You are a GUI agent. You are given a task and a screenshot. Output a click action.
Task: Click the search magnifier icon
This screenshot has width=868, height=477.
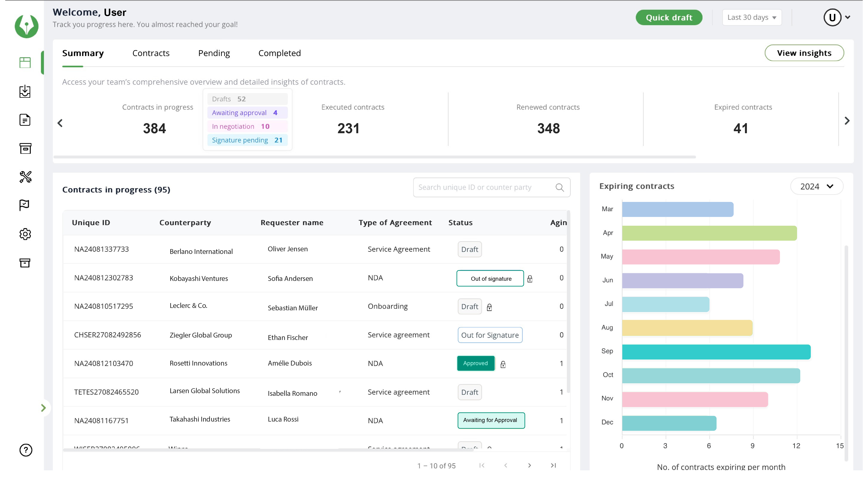(x=559, y=188)
